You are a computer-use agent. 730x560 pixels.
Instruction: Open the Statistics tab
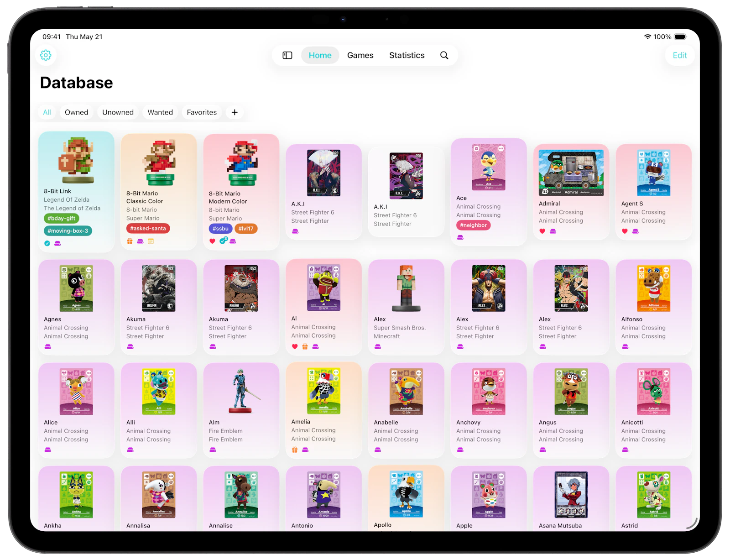coord(407,55)
